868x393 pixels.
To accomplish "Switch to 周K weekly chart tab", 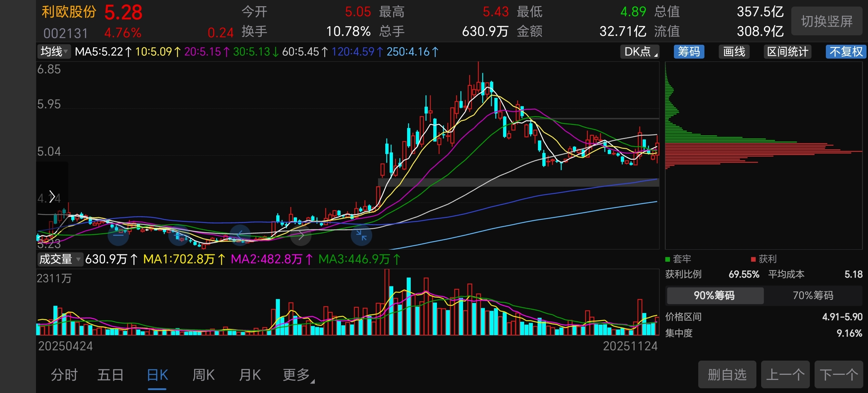I will click(x=204, y=375).
